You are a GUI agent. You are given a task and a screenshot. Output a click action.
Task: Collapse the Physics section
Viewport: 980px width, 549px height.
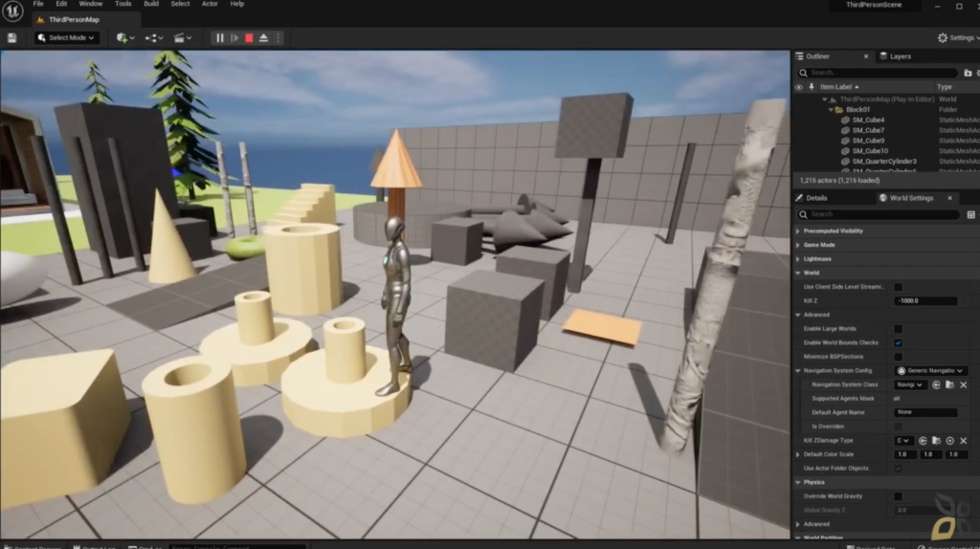[x=798, y=483]
